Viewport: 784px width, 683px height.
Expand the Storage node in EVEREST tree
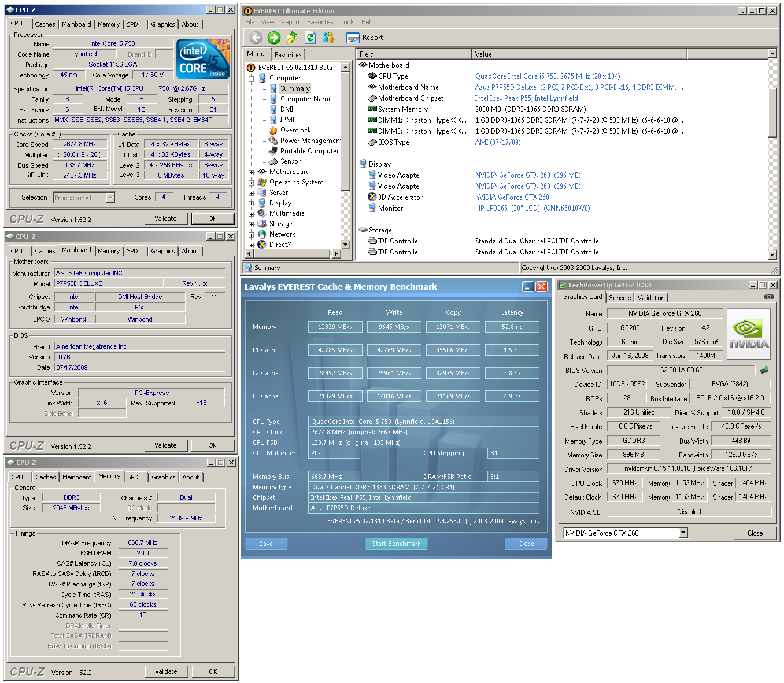pyautogui.click(x=252, y=224)
